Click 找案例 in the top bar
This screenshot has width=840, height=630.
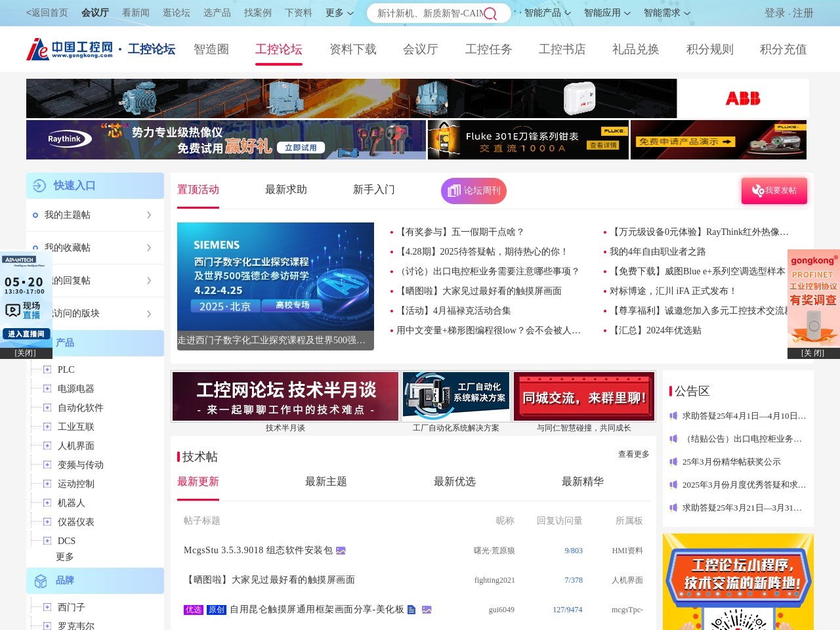point(258,13)
